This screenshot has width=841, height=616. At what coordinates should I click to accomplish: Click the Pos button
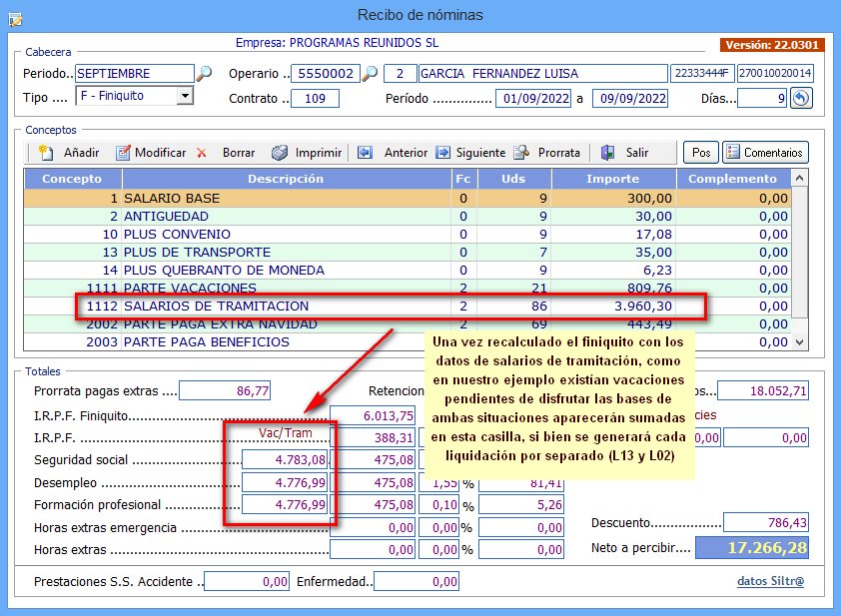click(x=700, y=153)
